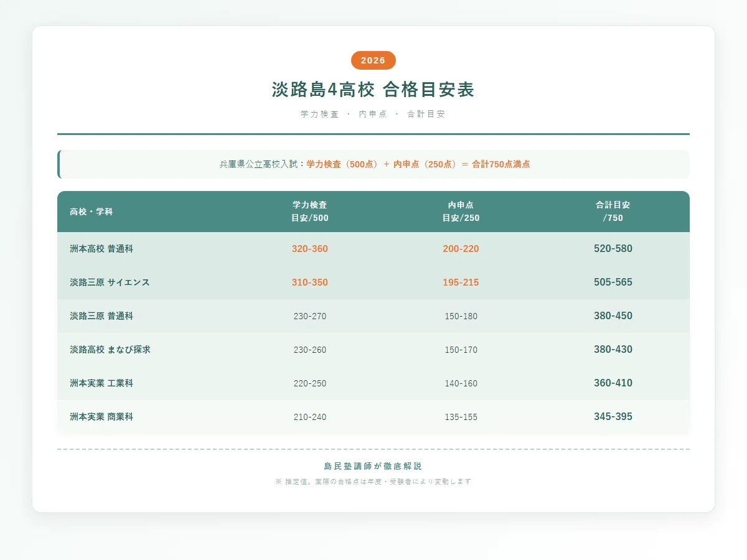Select the row label "洲本実業 工業科"
747x560 pixels.
[x=101, y=383]
